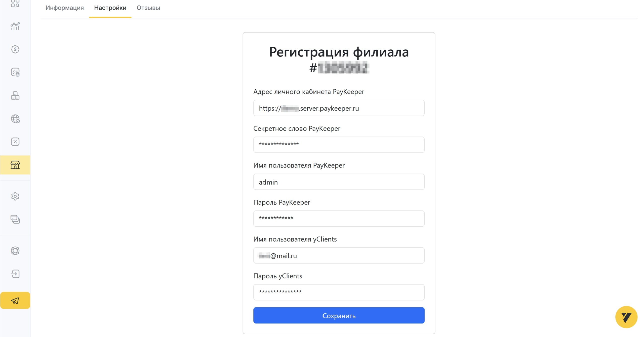This screenshot has width=644, height=337.
Task: Open the checklist tasks sidebar icon
Action: click(15, 72)
